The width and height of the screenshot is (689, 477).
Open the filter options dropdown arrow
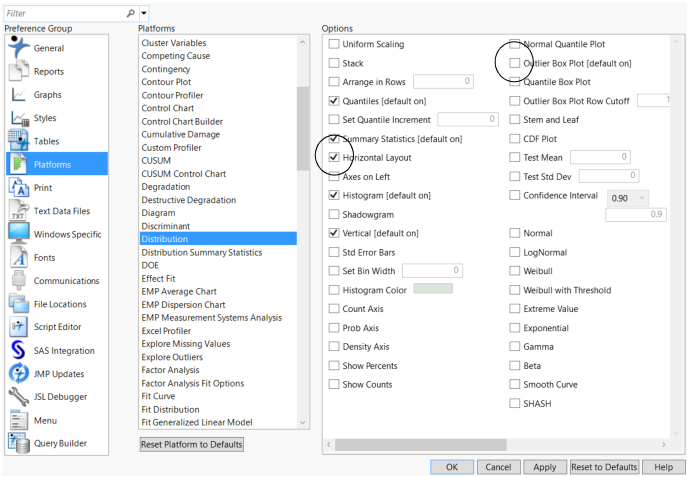coord(144,13)
